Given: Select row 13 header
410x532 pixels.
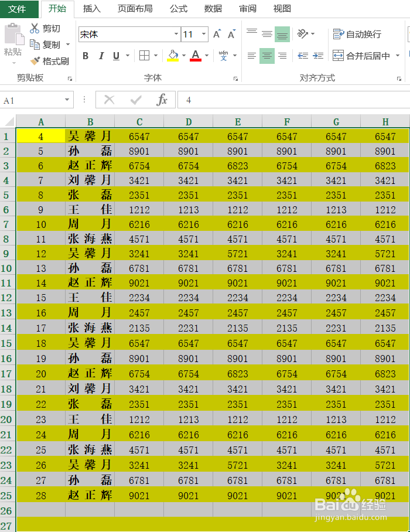Looking at the screenshot, I should (x=7, y=312).
